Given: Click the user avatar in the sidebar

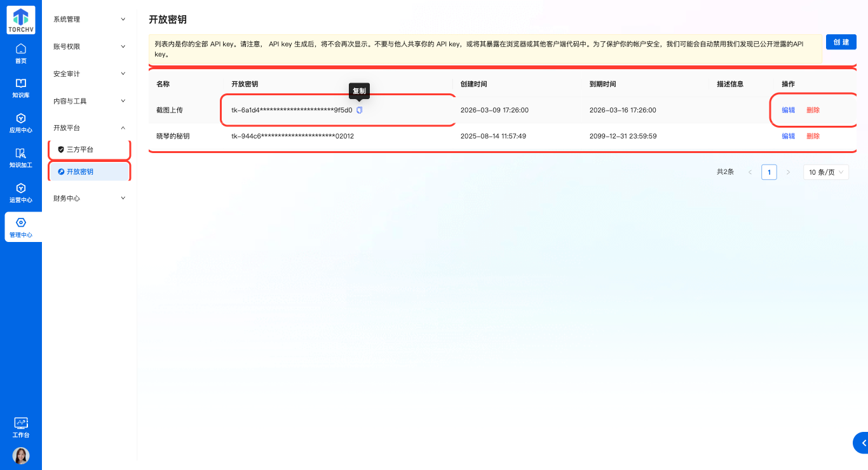Looking at the screenshot, I should 21,455.
